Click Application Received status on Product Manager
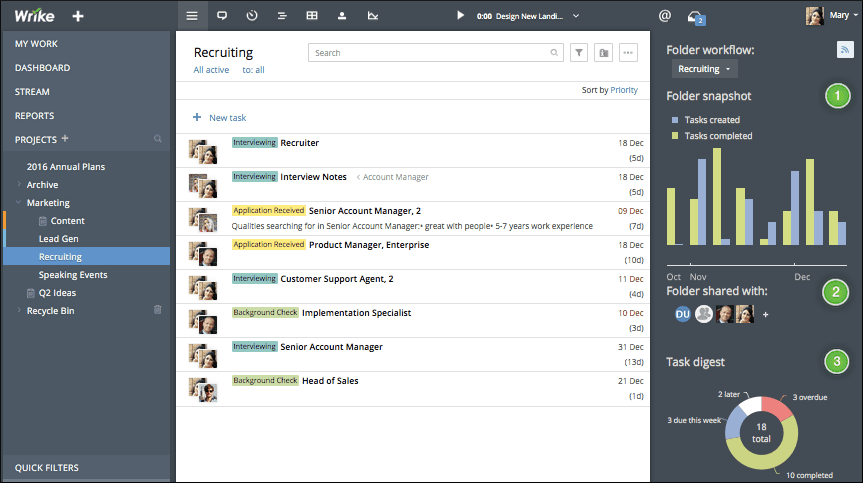This screenshot has height=483, width=863. (269, 244)
